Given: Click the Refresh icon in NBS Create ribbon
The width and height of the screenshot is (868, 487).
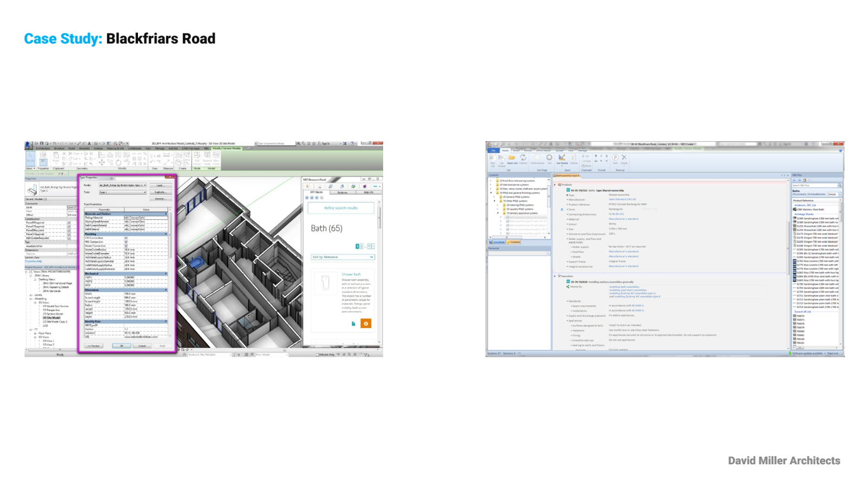Looking at the screenshot, I should (x=523, y=159).
